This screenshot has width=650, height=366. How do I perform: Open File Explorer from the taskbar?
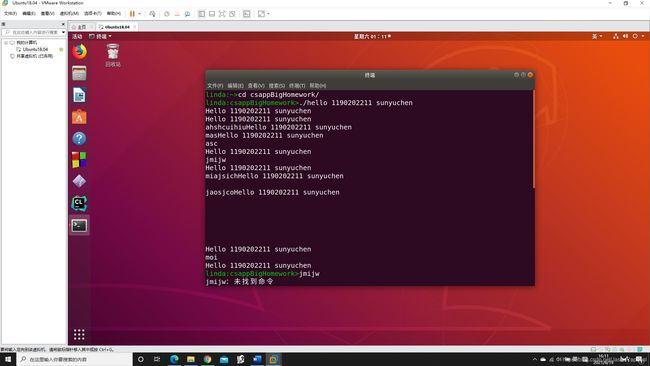[x=191, y=359]
